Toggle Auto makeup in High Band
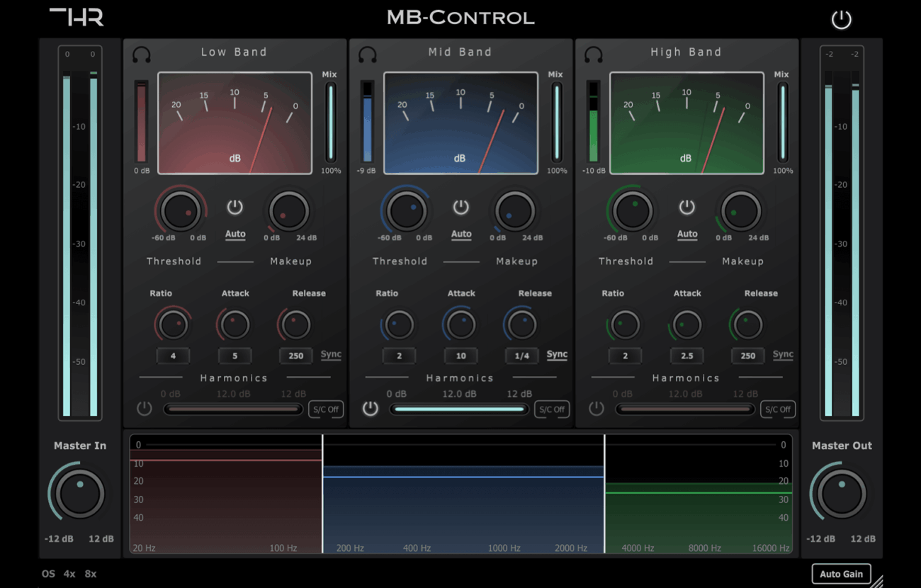921x588 pixels. coord(687,234)
